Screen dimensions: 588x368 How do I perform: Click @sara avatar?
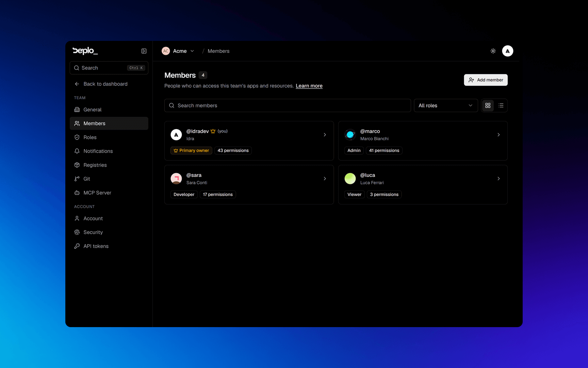176,179
